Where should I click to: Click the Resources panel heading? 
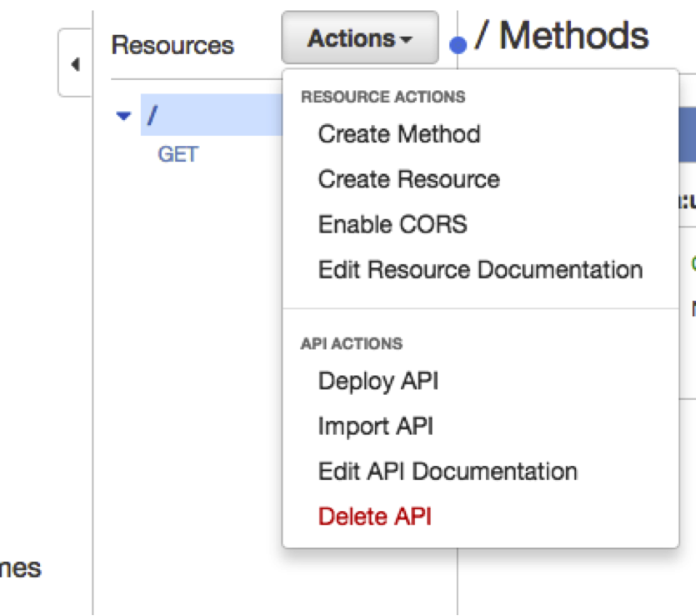click(173, 45)
